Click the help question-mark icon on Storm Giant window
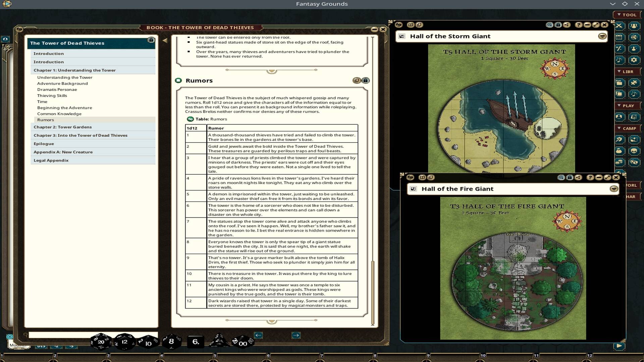Viewport: 644px width, 362px height. [x=578, y=25]
